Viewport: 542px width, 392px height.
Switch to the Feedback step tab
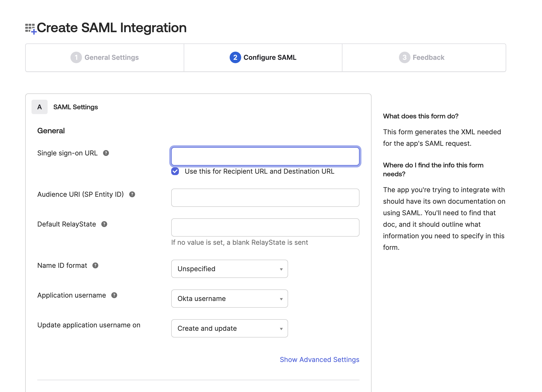pos(428,57)
